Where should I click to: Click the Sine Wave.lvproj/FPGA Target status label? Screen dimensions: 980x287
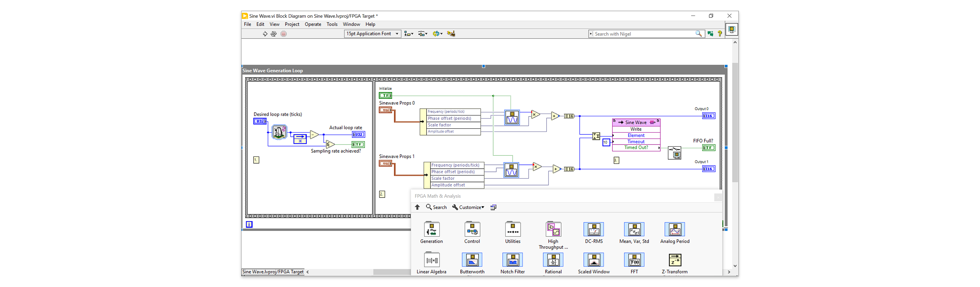pyautogui.click(x=273, y=272)
